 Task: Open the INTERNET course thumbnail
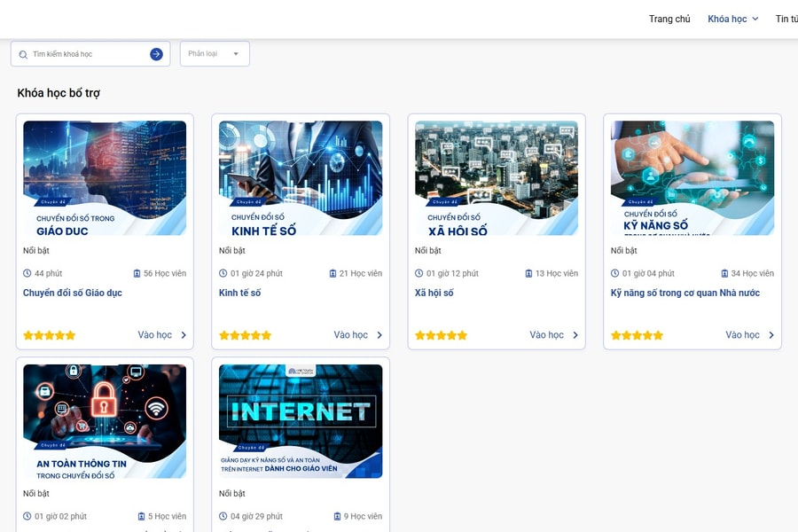coord(301,421)
